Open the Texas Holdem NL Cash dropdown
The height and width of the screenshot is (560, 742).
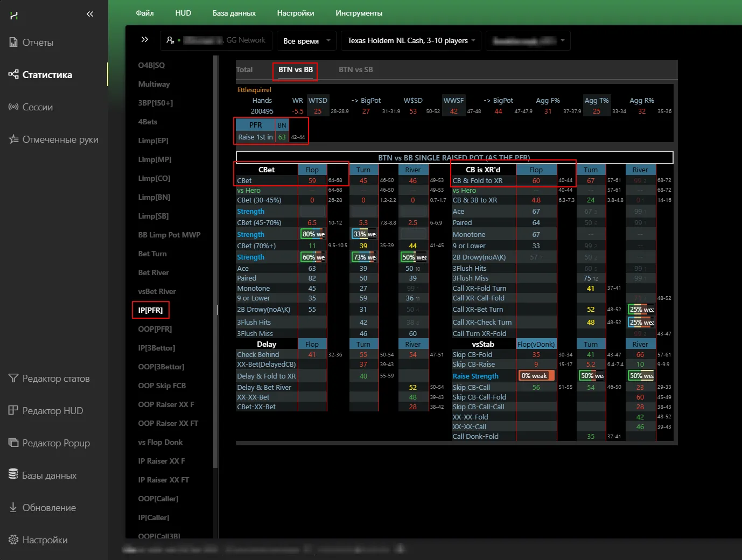[411, 41]
